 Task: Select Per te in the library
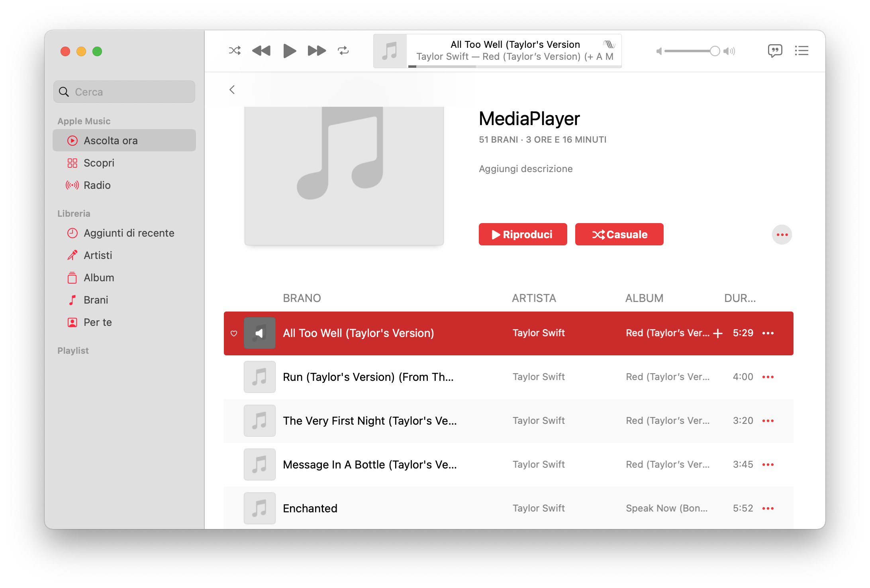tap(124, 322)
